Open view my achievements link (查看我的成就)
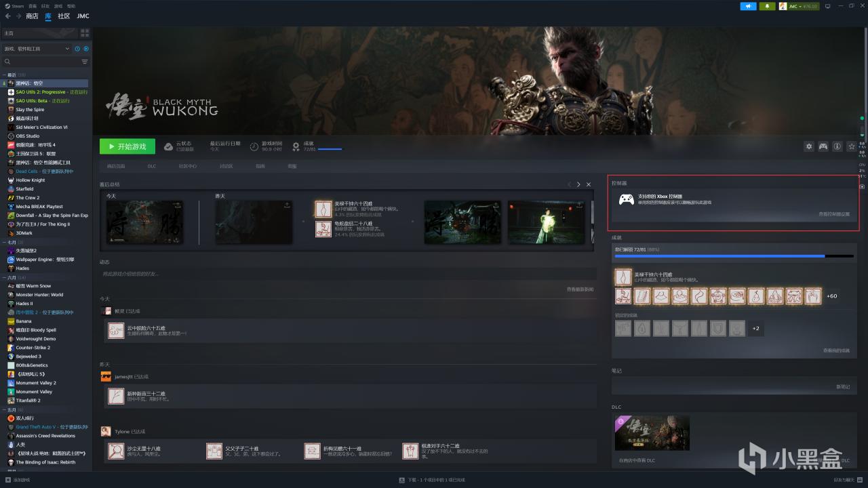 [x=836, y=350]
